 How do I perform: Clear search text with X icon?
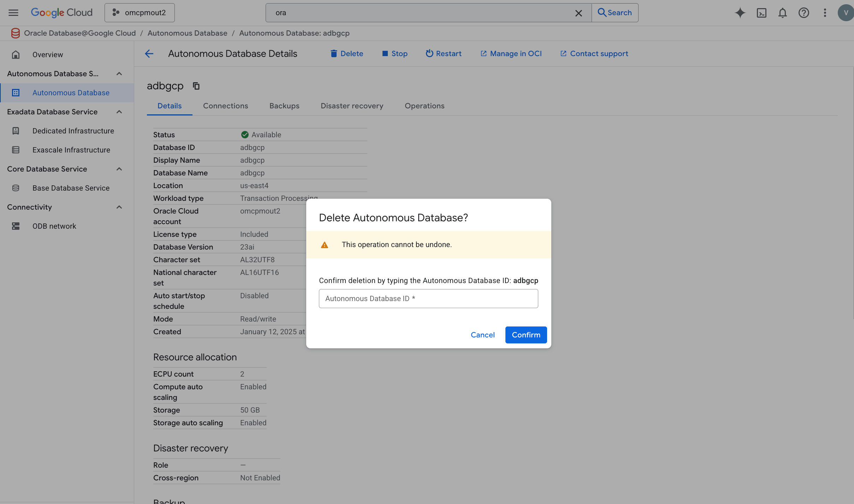point(579,13)
